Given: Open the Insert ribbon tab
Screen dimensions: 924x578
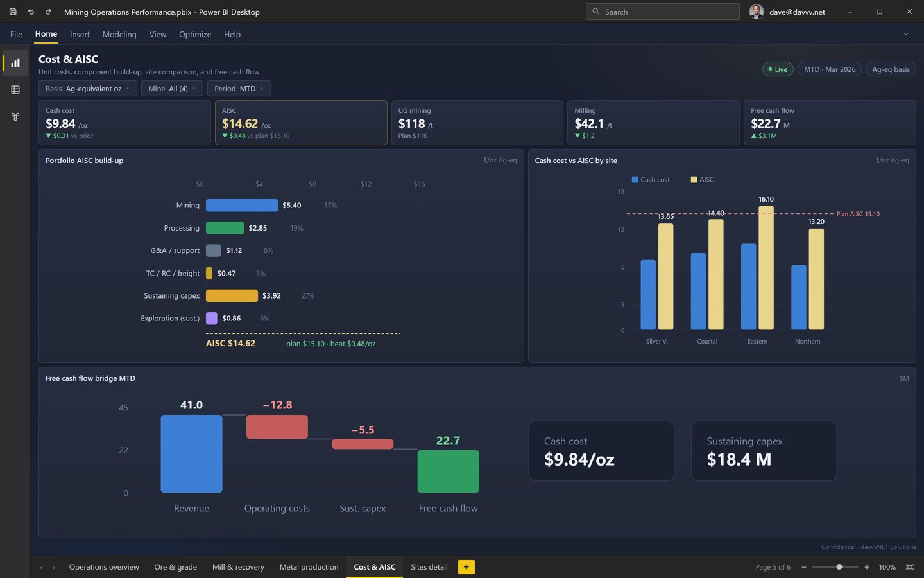Looking at the screenshot, I should point(80,35).
